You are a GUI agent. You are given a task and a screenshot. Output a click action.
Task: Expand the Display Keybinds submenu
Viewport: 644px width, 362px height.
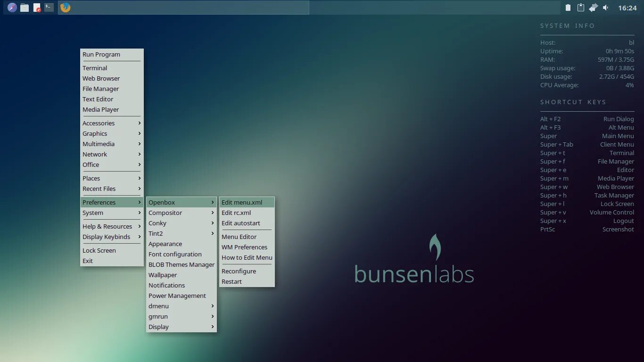112,237
